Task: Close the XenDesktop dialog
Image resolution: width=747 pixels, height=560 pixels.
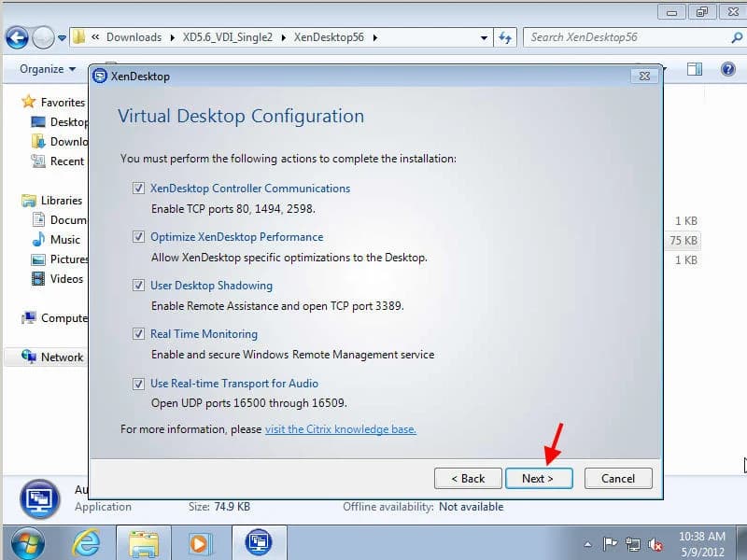Action: click(x=644, y=76)
